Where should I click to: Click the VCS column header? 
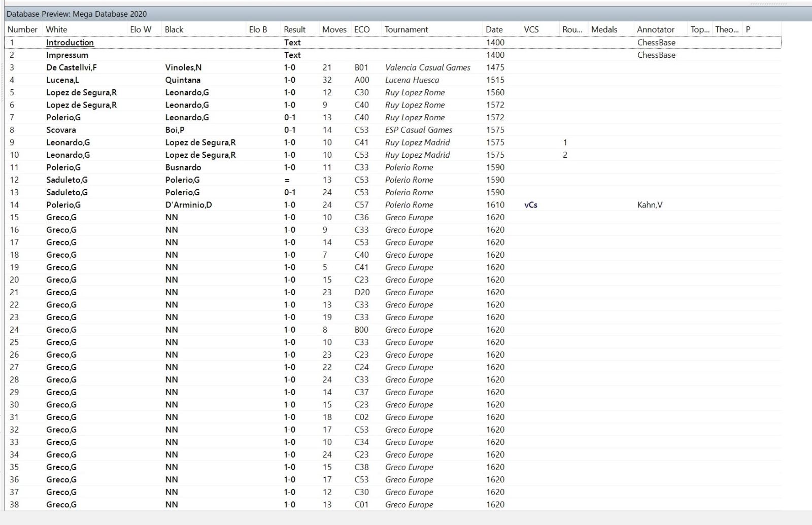(x=531, y=29)
